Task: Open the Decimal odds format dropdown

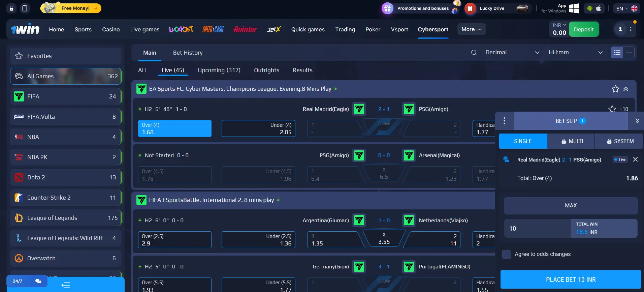Action: [512, 53]
